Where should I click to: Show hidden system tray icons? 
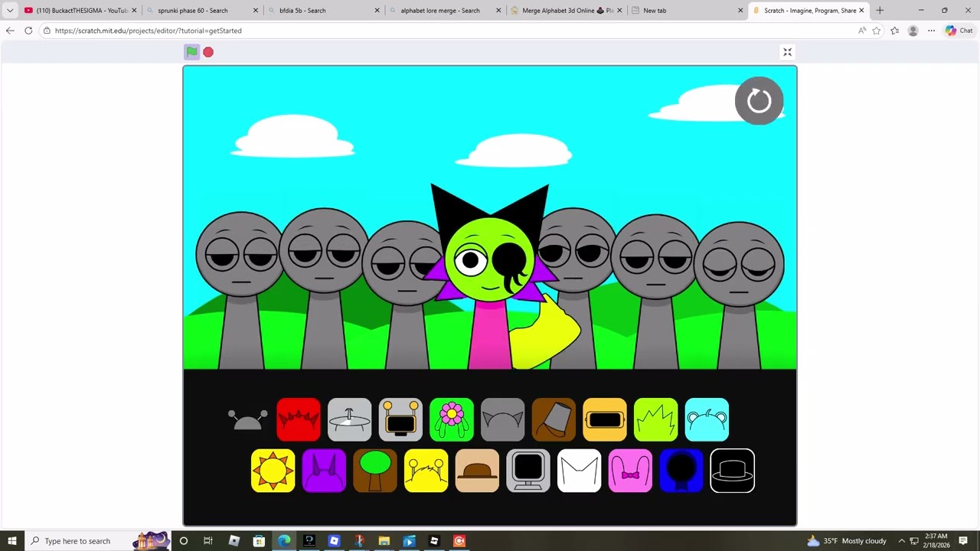pos(902,541)
